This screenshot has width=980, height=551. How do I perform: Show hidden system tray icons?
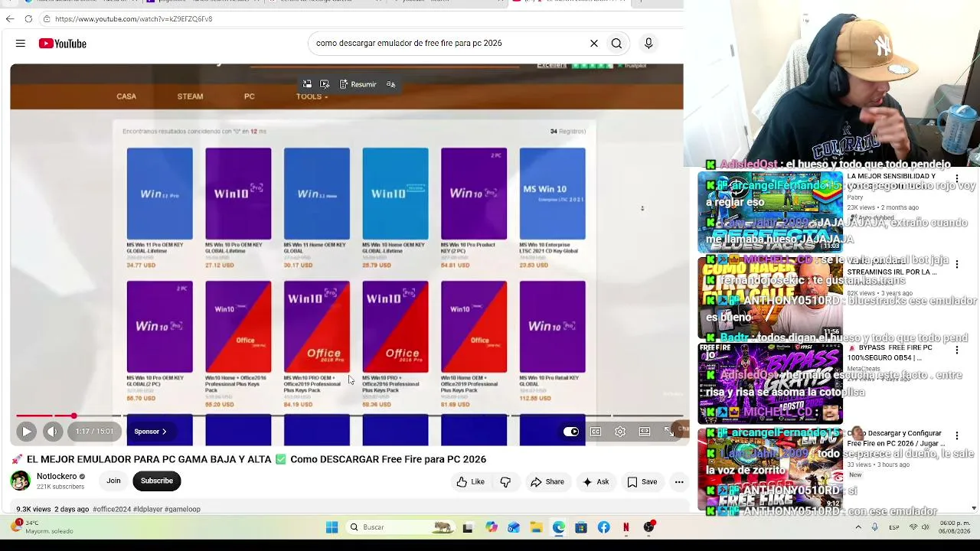tap(858, 527)
